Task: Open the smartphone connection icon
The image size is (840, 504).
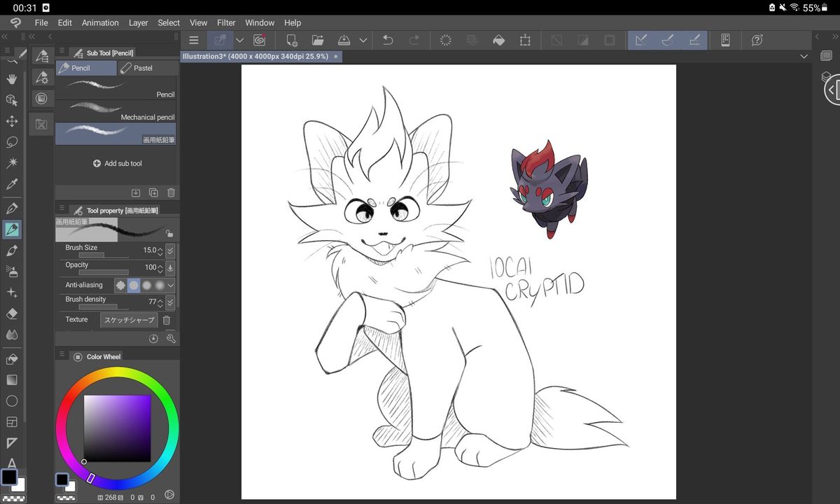Action: [725, 41]
